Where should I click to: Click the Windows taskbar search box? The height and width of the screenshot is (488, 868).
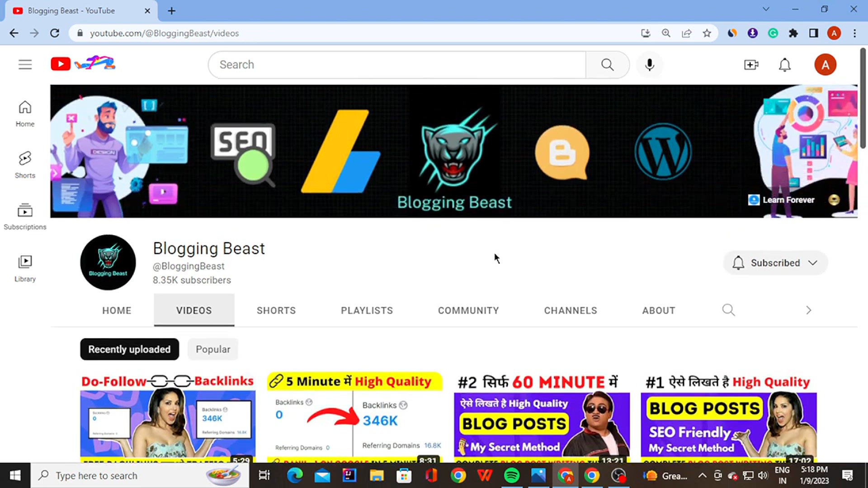pos(140,475)
